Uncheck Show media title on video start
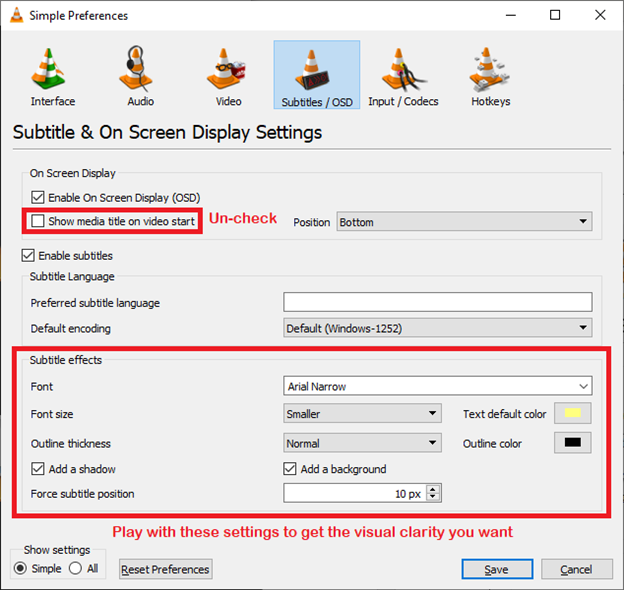 [x=39, y=221]
